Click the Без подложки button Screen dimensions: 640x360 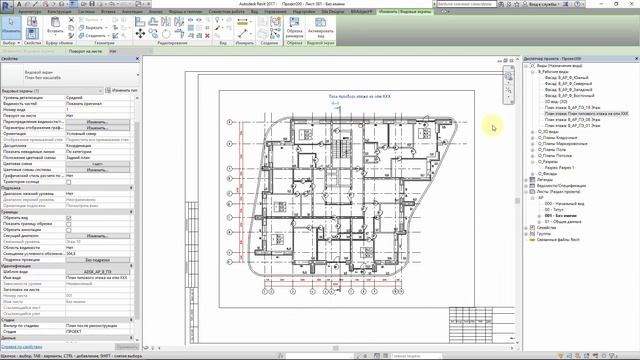coord(98,260)
